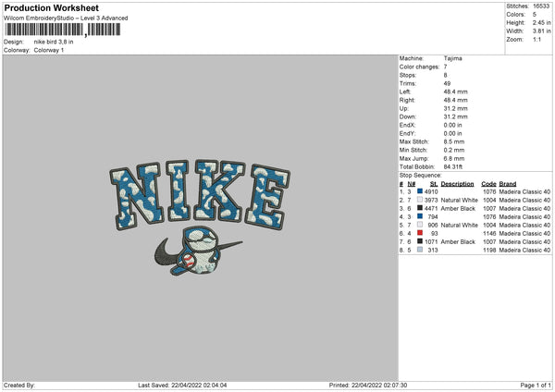Select code 1146 in the red thread row
Image resolution: width=555 pixels, height=392 pixels.
[x=489, y=234]
